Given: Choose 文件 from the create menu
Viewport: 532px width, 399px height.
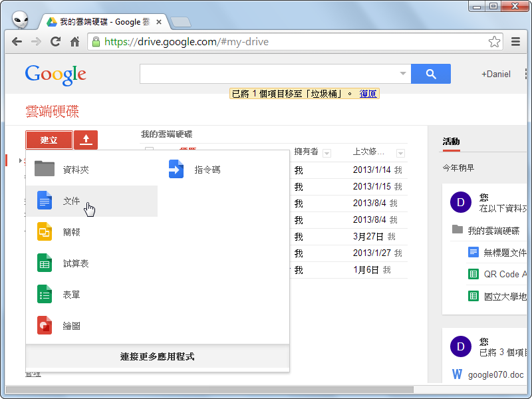Looking at the screenshot, I should click(x=92, y=201).
